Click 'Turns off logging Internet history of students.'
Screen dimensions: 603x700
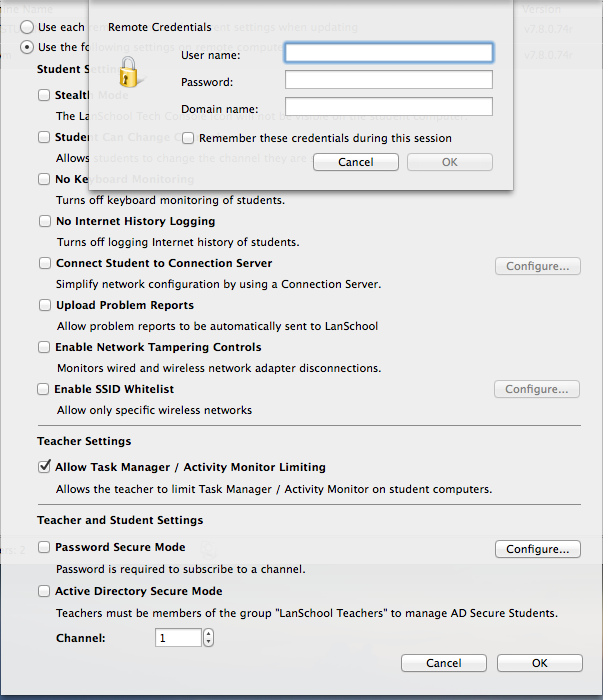coord(178,242)
